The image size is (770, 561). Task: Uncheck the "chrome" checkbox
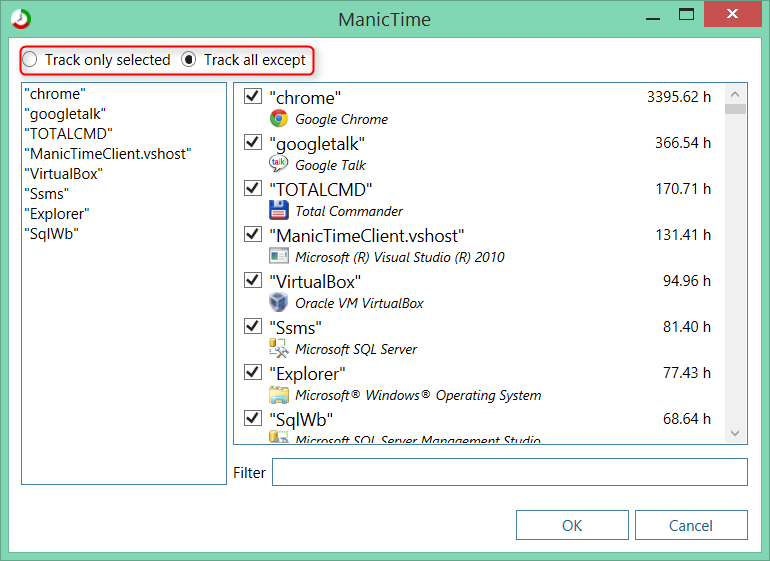[x=253, y=96]
